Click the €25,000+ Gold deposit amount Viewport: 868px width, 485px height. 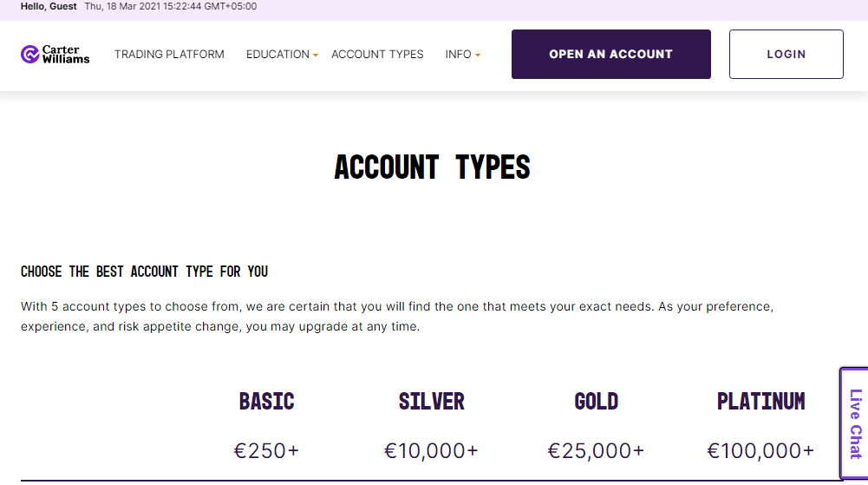[596, 451]
